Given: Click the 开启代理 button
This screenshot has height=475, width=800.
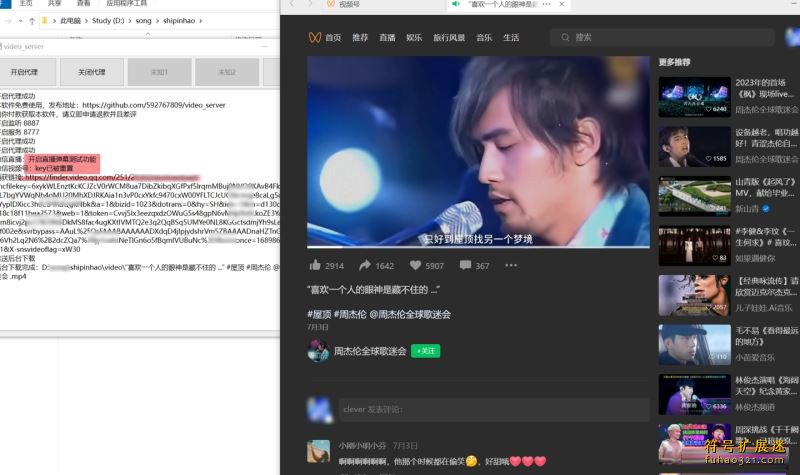Looking at the screenshot, I should click(24, 72).
